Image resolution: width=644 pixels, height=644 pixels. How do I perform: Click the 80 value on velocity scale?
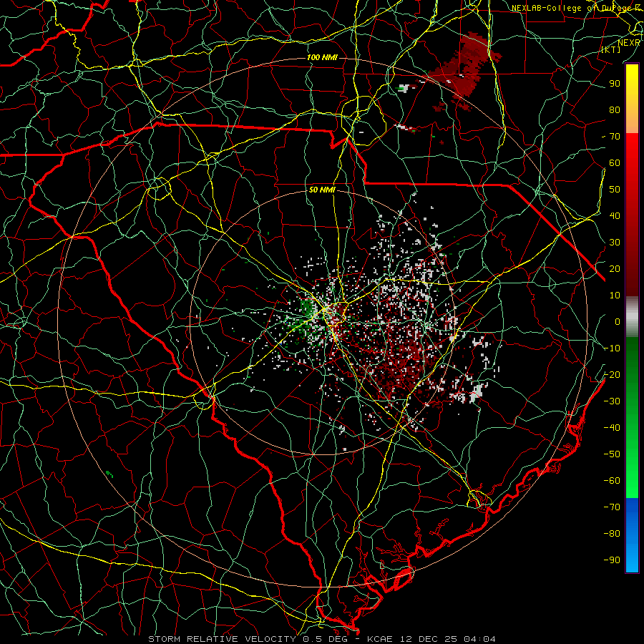click(615, 109)
